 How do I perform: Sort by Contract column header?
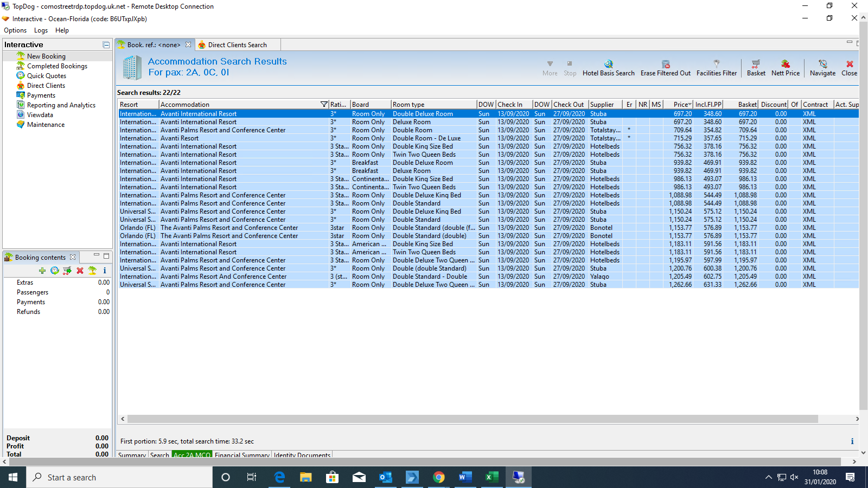(818, 105)
